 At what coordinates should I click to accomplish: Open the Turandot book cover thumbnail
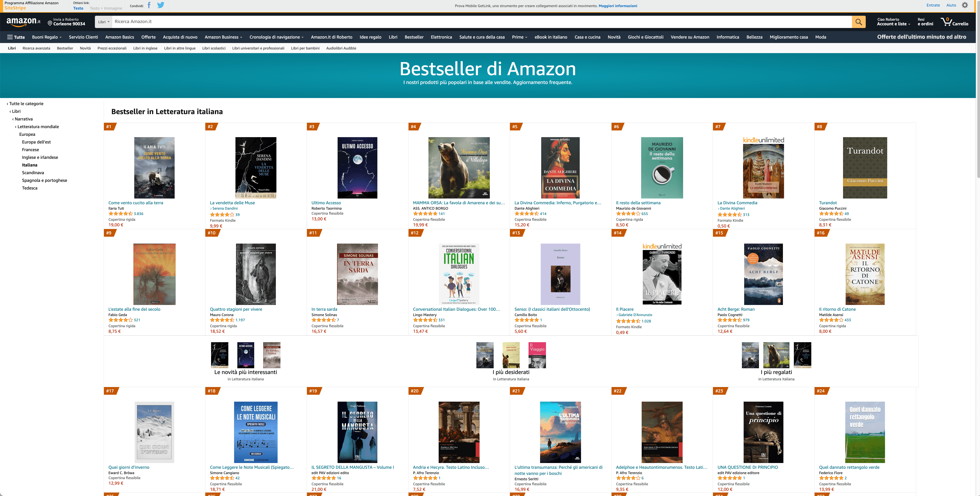865,168
